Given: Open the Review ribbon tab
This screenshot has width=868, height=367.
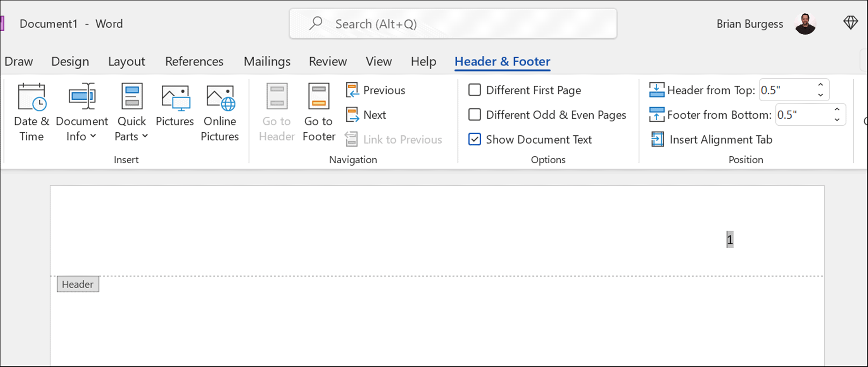Looking at the screenshot, I should point(327,61).
